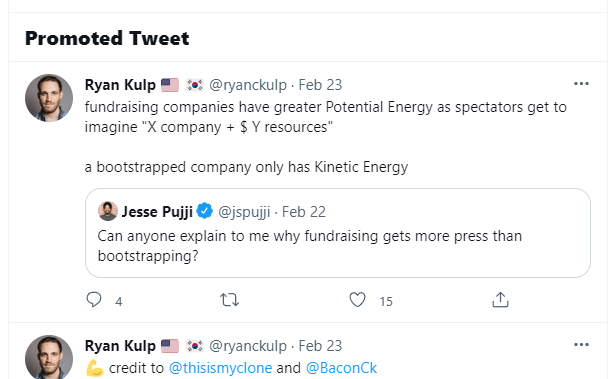This screenshot has width=616, height=379.
Task: Open the @BaconCk mention link
Action: click(x=341, y=368)
